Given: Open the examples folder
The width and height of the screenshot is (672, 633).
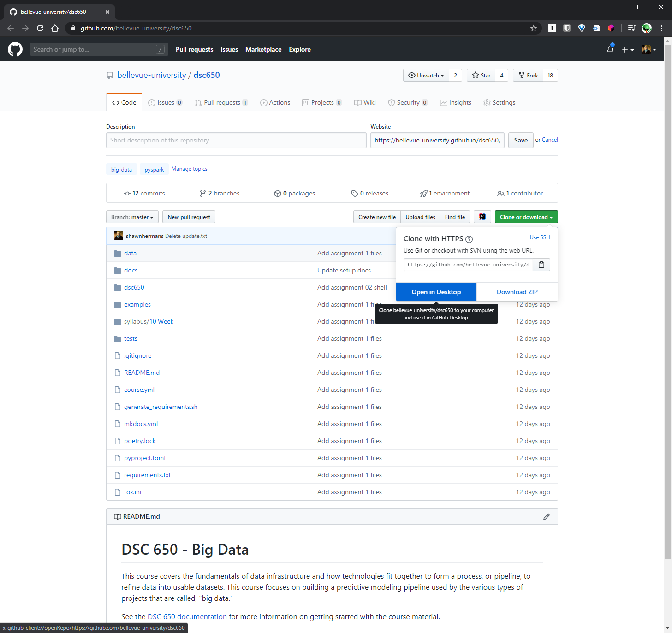Looking at the screenshot, I should [137, 304].
